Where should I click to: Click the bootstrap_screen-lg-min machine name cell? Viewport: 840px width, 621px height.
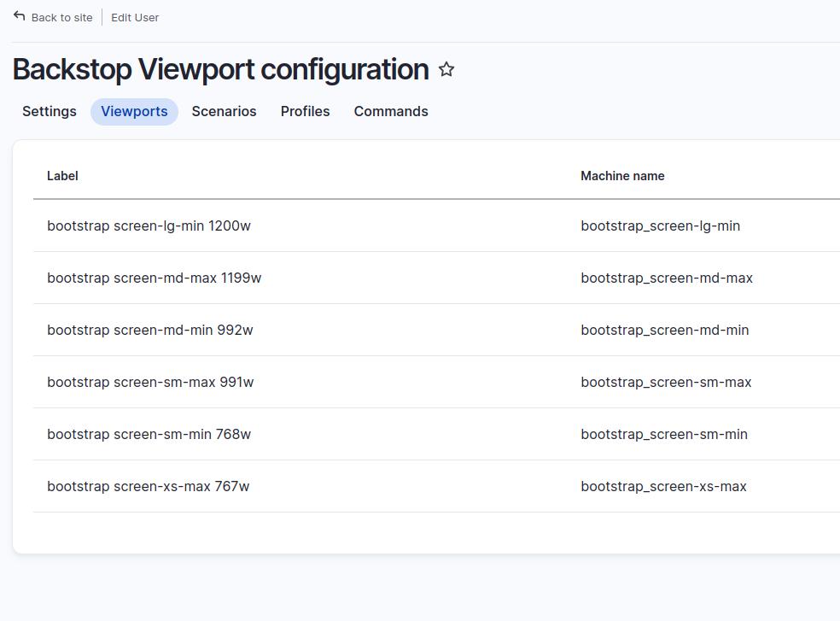[x=660, y=226]
